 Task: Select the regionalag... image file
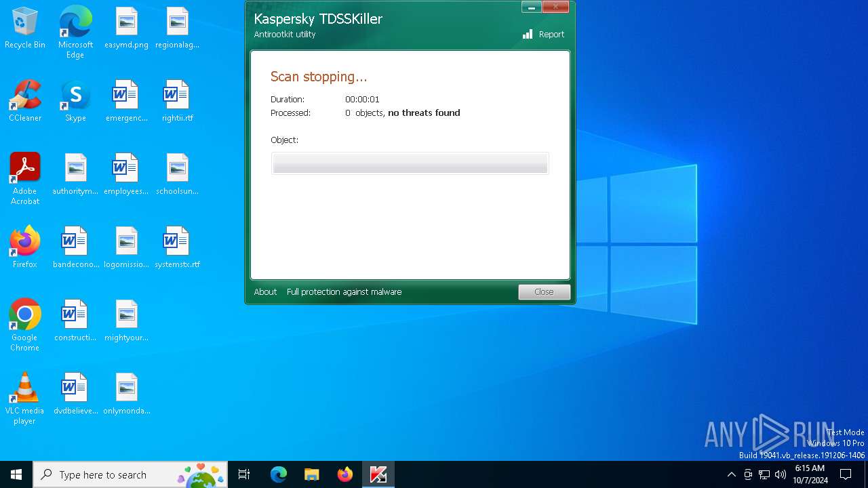coord(177,28)
